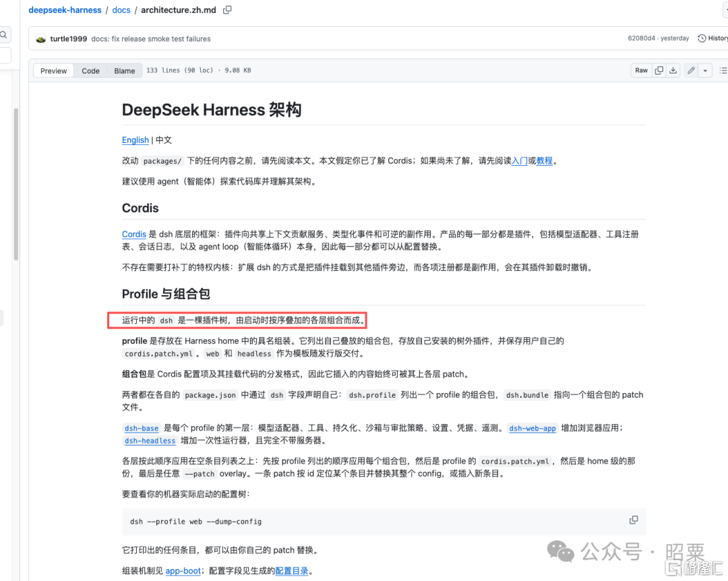Open the deepseek-harness repository breadcrumb

coord(65,9)
